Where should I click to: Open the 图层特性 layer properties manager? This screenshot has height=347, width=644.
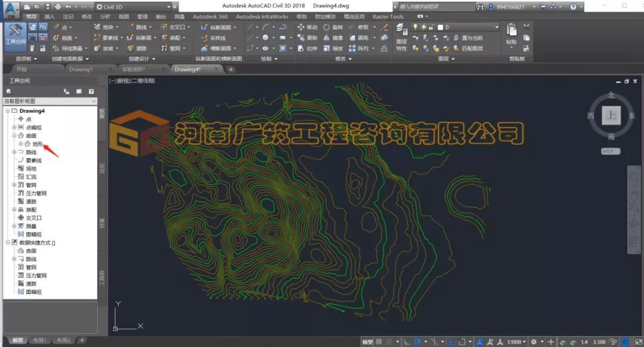[x=401, y=37]
